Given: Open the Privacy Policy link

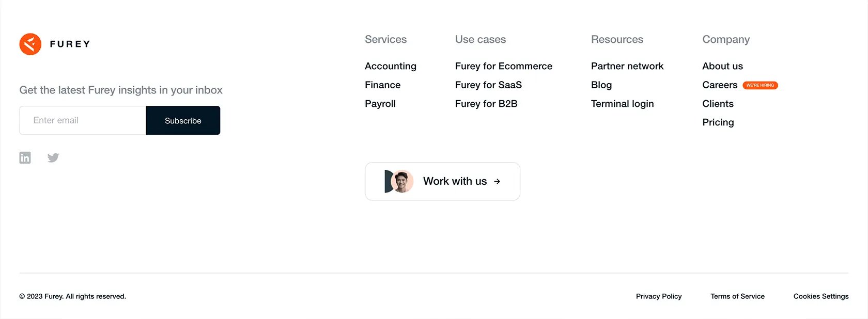Looking at the screenshot, I should pos(659,296).
